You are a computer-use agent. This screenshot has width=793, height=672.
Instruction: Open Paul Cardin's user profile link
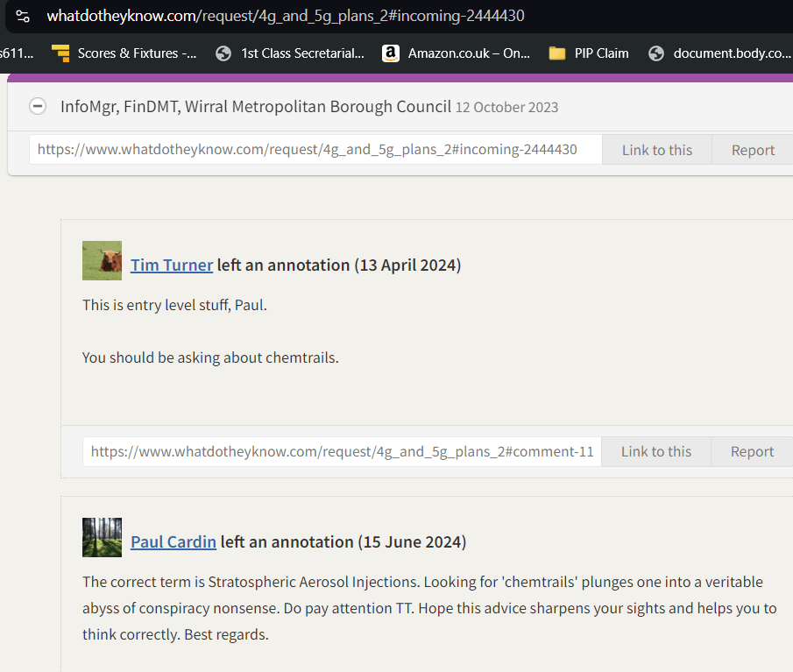coord(173,542)
